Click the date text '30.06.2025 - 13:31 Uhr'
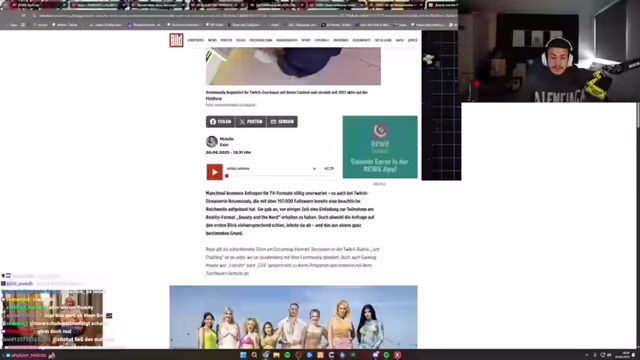 point(228,153)
